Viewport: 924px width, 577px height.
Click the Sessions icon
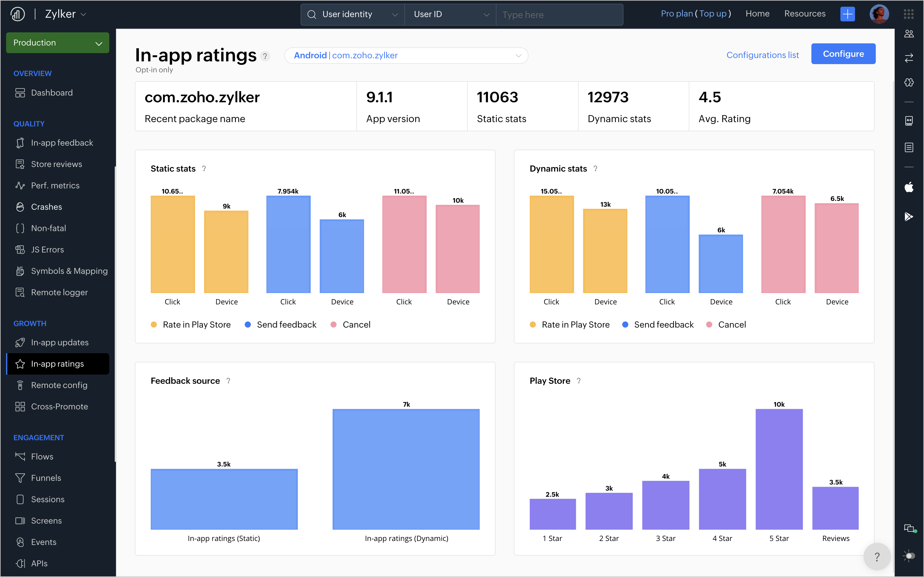tap(20, 499)
